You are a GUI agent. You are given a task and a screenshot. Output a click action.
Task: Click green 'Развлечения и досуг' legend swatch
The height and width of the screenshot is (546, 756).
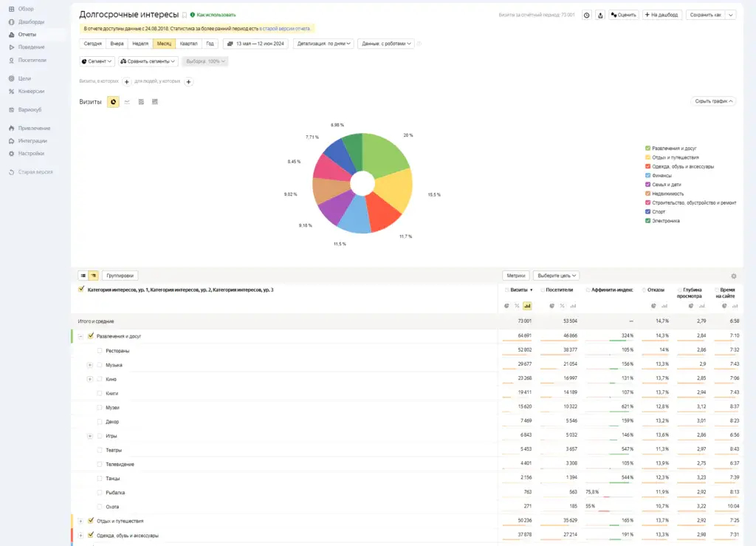647,148
